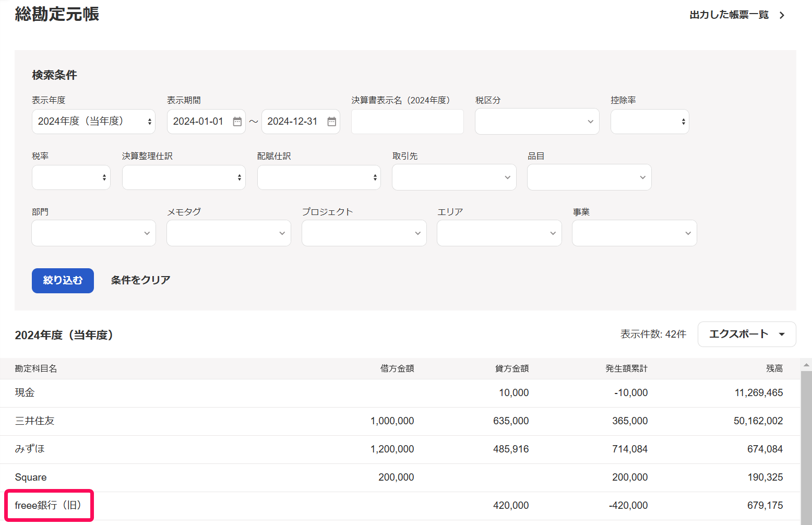This screenshot has height=525, width=812.
Task: Click the 残高 column header
Action: pos(774,368)
